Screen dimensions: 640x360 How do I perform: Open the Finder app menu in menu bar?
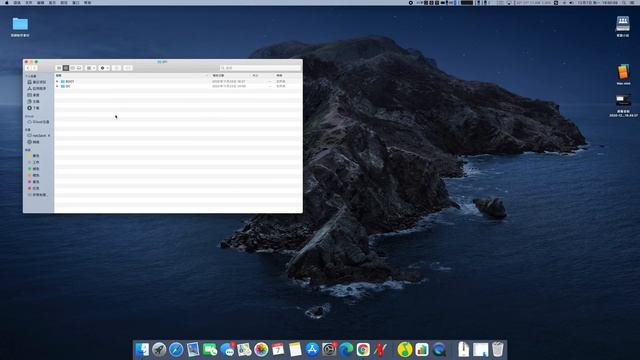(17, 2)
